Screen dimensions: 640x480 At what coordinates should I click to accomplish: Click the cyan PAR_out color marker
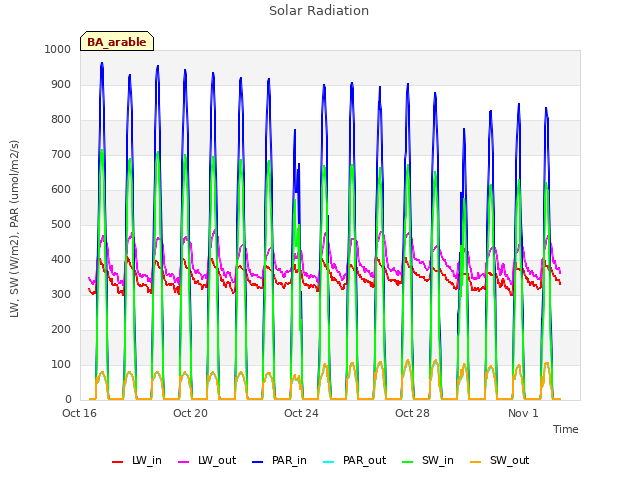(328, 462)
